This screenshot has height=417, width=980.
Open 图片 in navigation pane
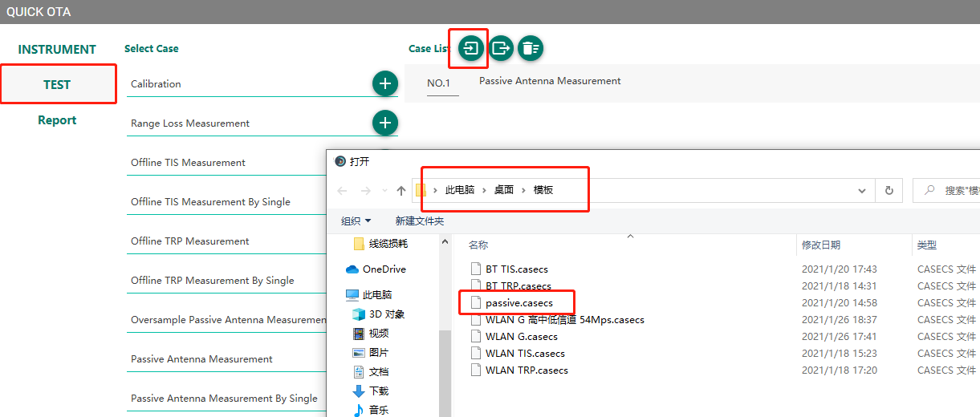pos(371,353)
